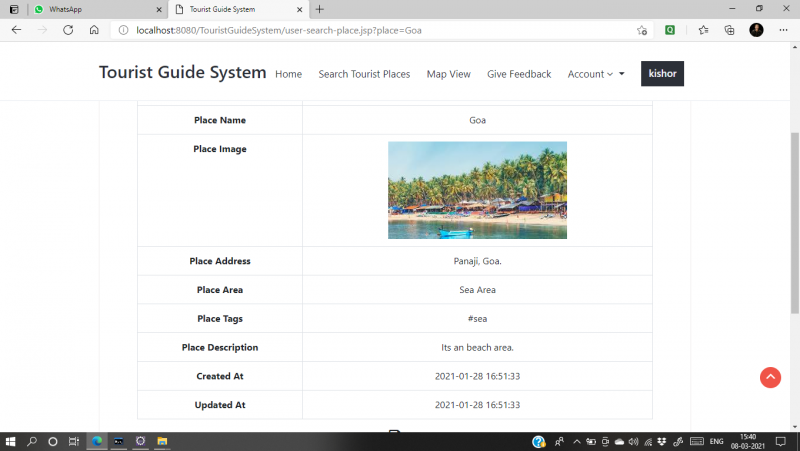Show hidden system tray icons chevron
This screenshot has width=800, height=451.
[x=577, y=441]
